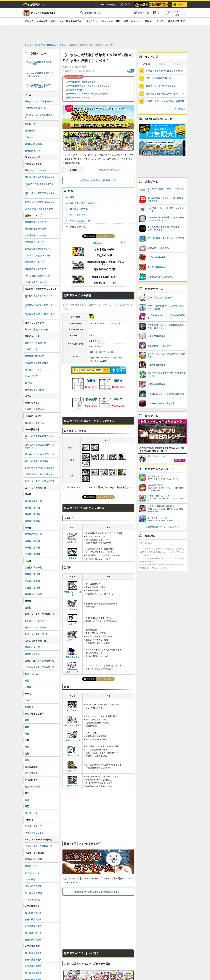The image size is (210, 980).
Task: Click ガチャのおすすめと当たりはこちら button
Action: click(x=98, y=180)
